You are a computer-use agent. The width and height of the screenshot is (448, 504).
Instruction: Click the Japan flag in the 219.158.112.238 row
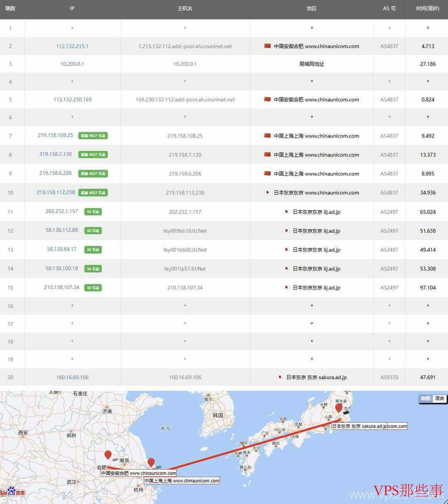tap(268, 192)
